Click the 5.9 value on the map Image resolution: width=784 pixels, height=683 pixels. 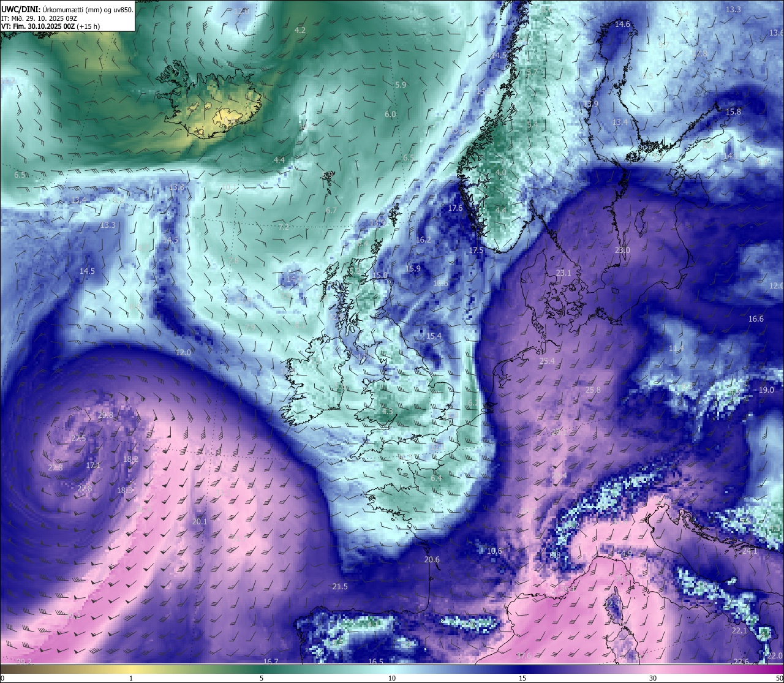[401, 85]
